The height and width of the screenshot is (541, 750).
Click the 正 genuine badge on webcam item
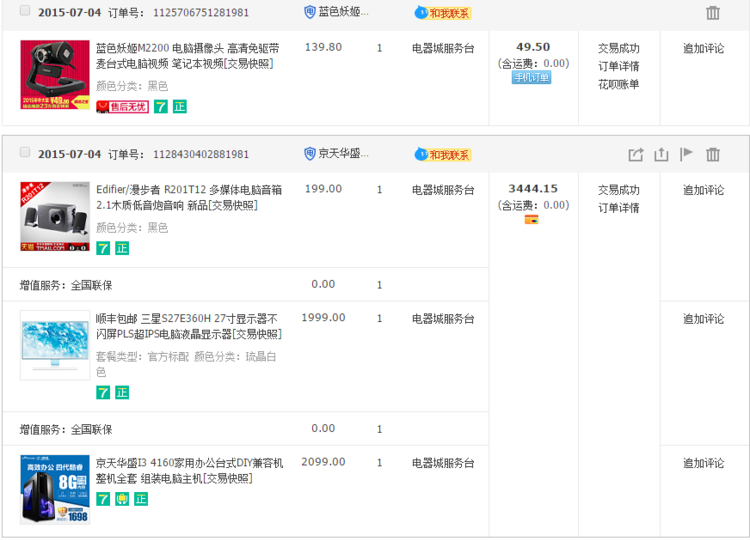point(180,107)
